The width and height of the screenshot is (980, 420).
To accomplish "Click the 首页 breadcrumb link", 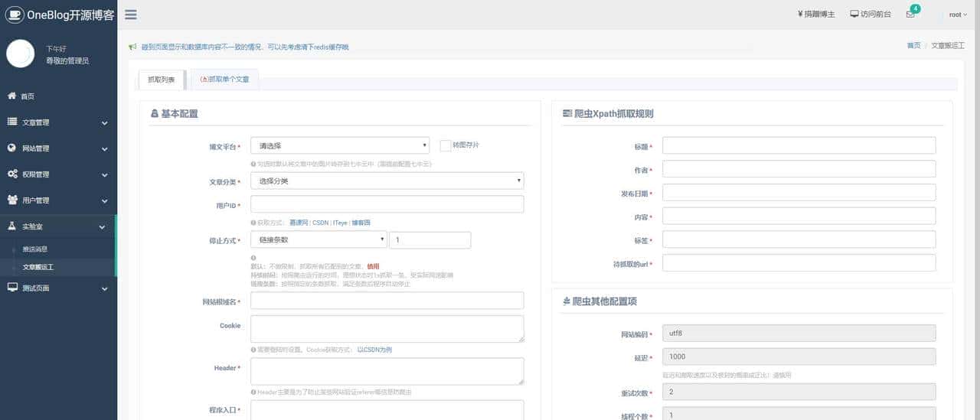I will tap(913, 45).
